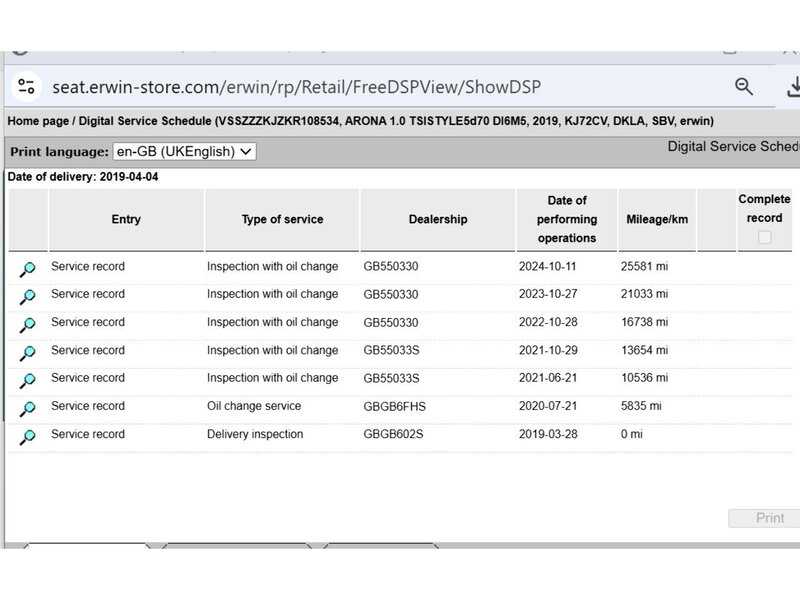Open the delivery inspection record magnifier

tap(28, 436)
